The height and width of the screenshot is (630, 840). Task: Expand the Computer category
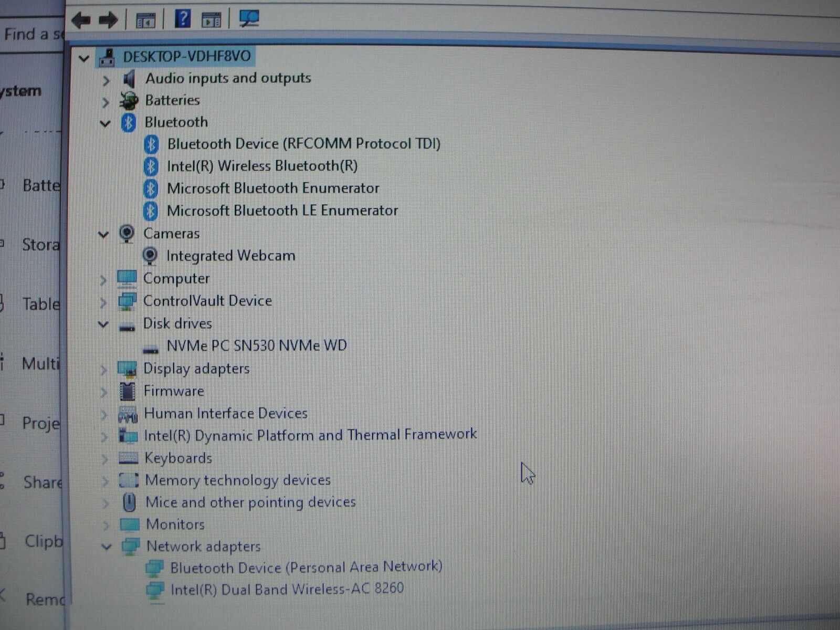click(103, 280)
